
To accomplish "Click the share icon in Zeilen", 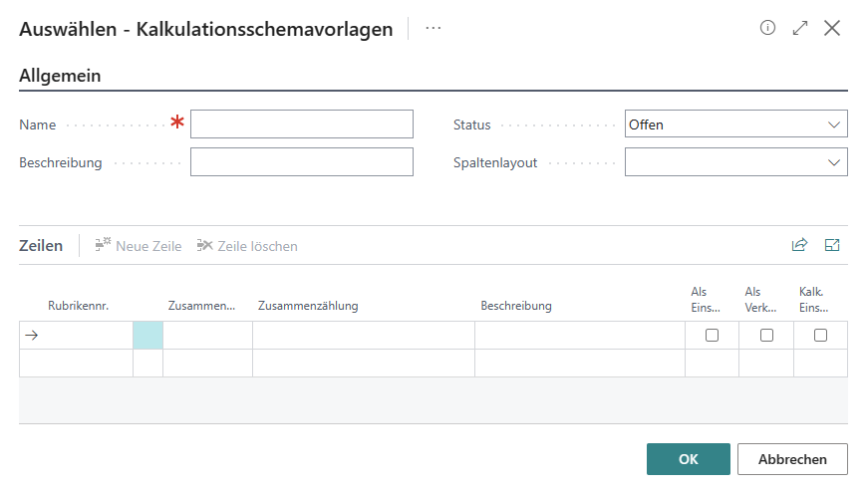I will (799, 245).
